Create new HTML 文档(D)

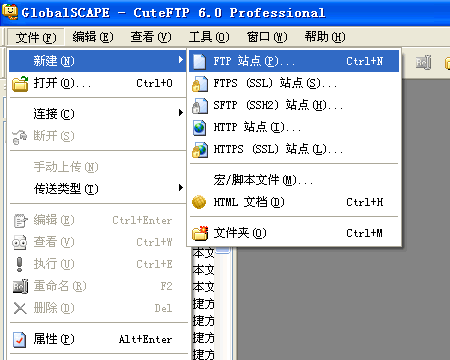[294, 202]
